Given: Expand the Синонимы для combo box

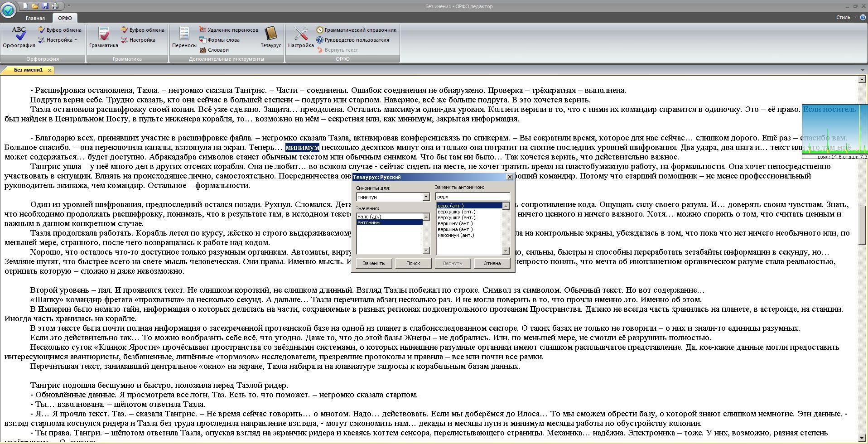Looking at the screenshot, I should coord(426,197).
